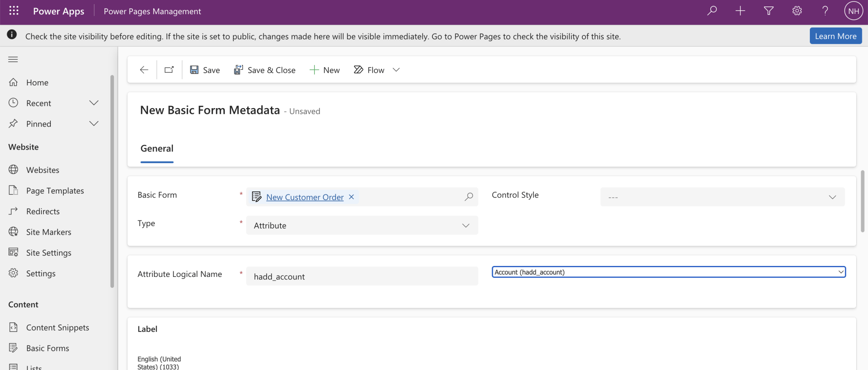Expand the Pinned section in the sidebar
This screenshot has height=370, width=868.
click(x=94, y=124)
